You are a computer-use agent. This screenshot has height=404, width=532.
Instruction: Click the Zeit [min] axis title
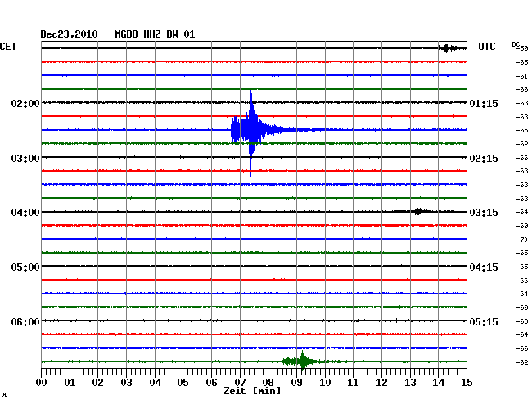click(x=252, y=391)
